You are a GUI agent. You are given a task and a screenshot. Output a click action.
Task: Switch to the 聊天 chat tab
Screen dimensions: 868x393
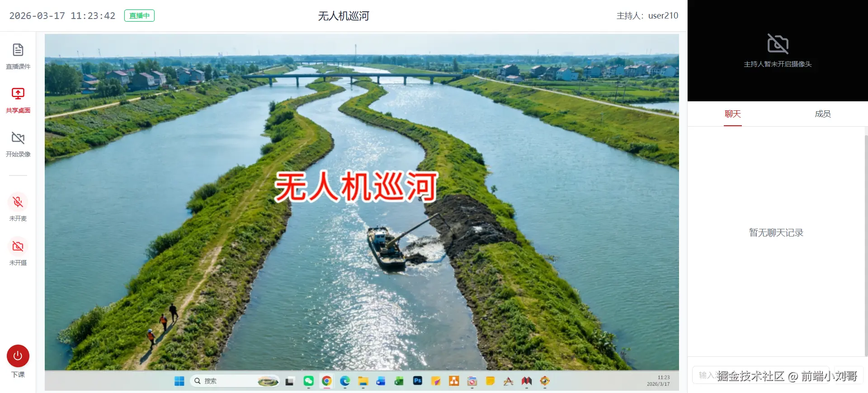(x=732, y=114)
